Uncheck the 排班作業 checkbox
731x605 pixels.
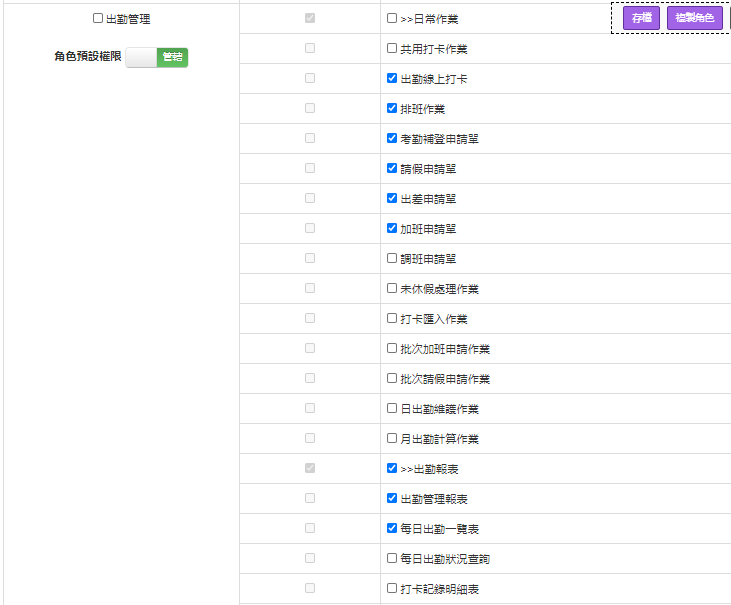pyautogui.click(x=392, y=108)
